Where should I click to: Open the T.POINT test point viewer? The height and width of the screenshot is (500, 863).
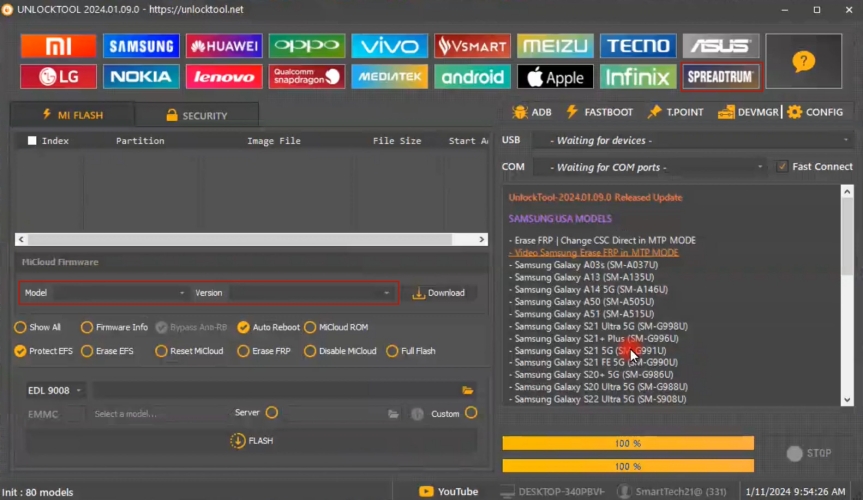(x=675, y=112)
